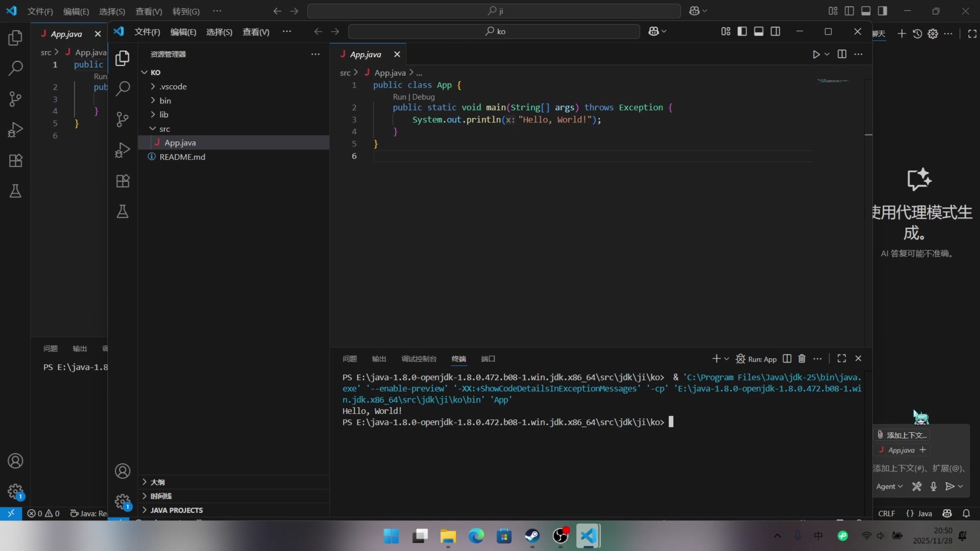Toggle secondary sidebar in background window title bar

click(x=883, y=11)
